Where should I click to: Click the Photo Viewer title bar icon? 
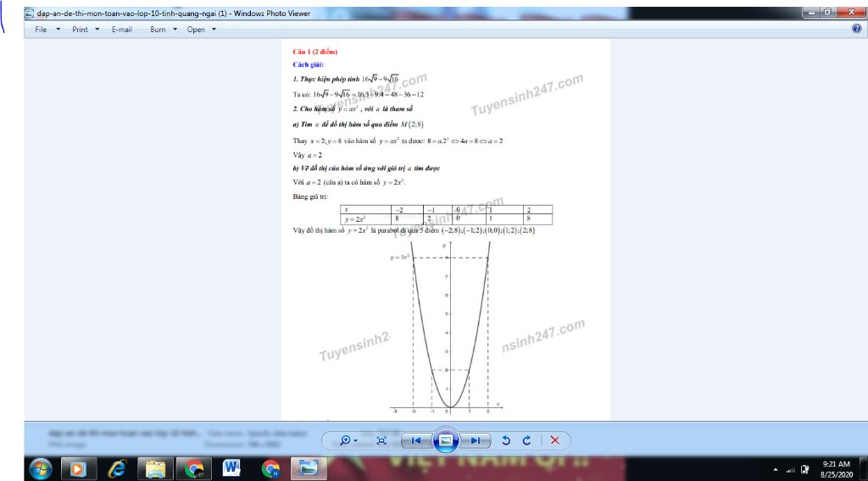30,14
